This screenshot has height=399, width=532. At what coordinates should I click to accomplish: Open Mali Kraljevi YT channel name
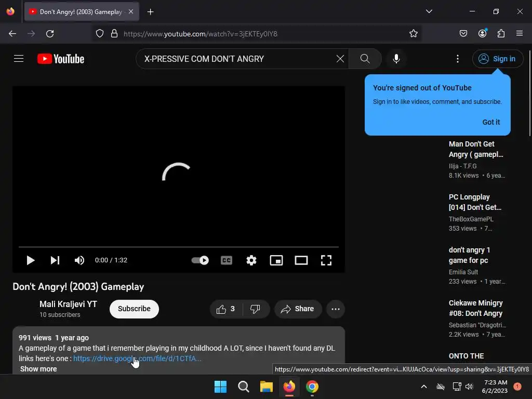(x=68, y=304)
